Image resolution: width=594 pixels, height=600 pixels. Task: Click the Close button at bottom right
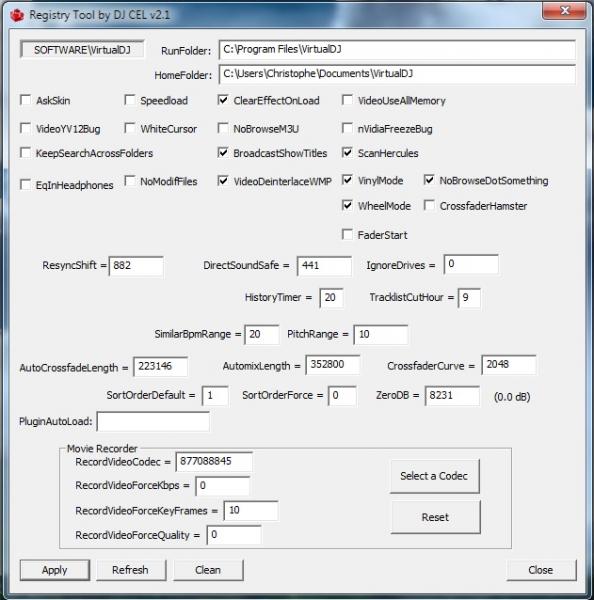coord(541,570)
